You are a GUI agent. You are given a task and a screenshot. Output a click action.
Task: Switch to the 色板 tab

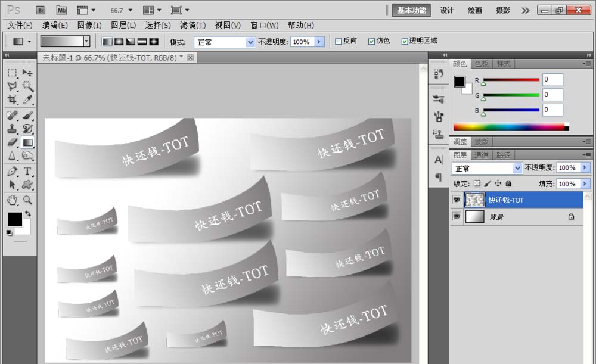tap(481, 64)
